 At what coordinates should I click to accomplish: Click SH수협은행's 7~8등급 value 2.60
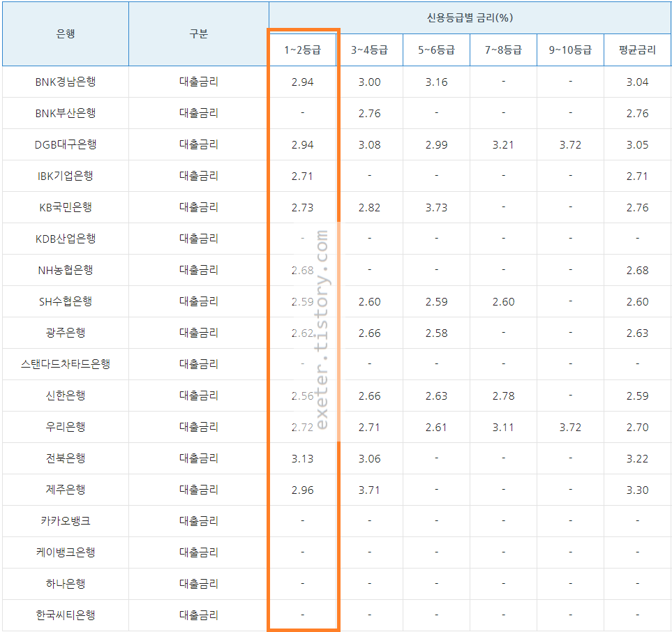503,301
